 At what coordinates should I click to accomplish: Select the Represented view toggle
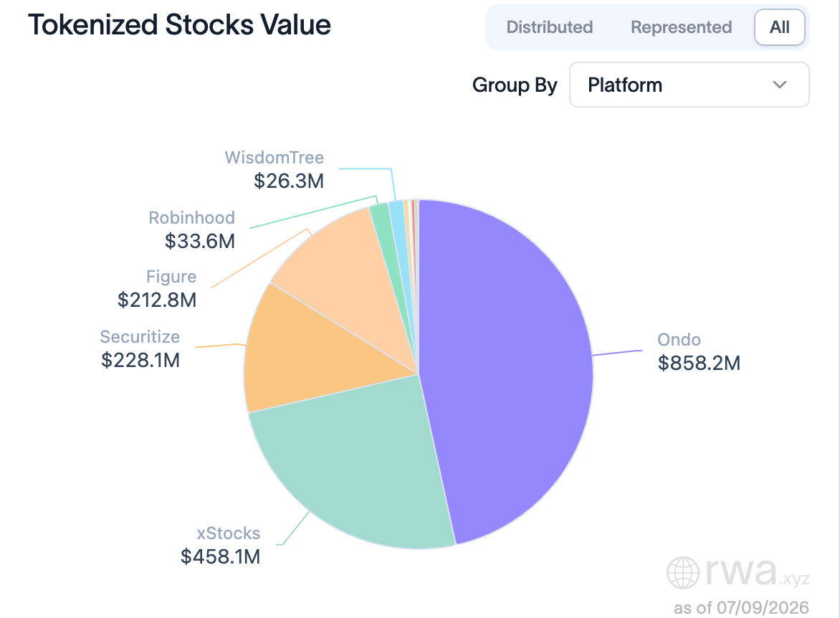pyautogui.click(x=681, y=27)
